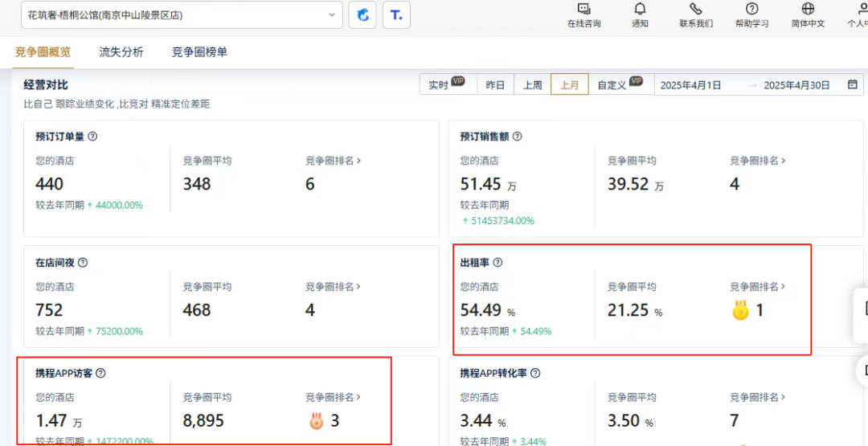Image resolution: width=868 pixels, height=446 pixels.
Task: Expand 竞争圈排名 in 在店间夜 card
Action: [x=333, y=287]
